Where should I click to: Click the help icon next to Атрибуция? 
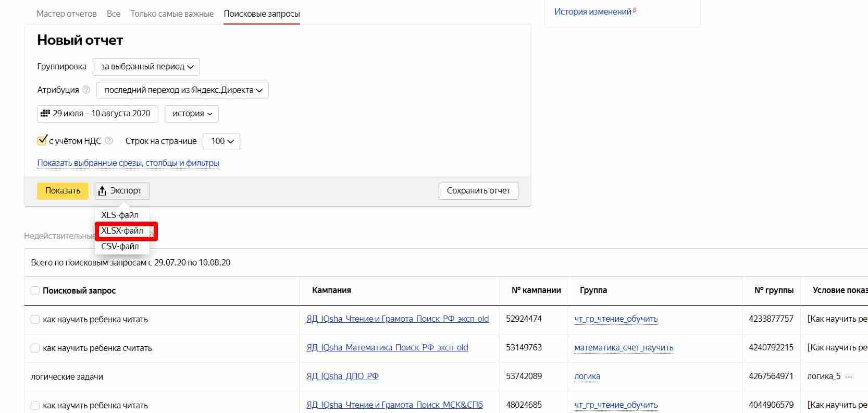click(86, 90)
